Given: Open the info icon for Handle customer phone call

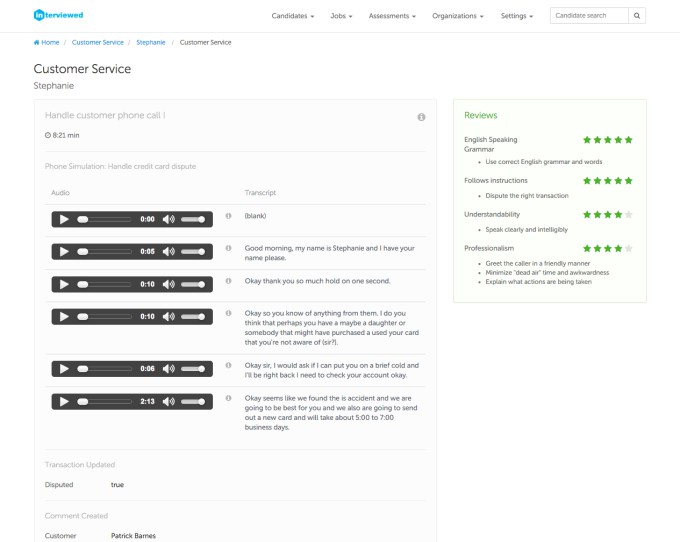Looking at the screenshot, I should 421,117.
